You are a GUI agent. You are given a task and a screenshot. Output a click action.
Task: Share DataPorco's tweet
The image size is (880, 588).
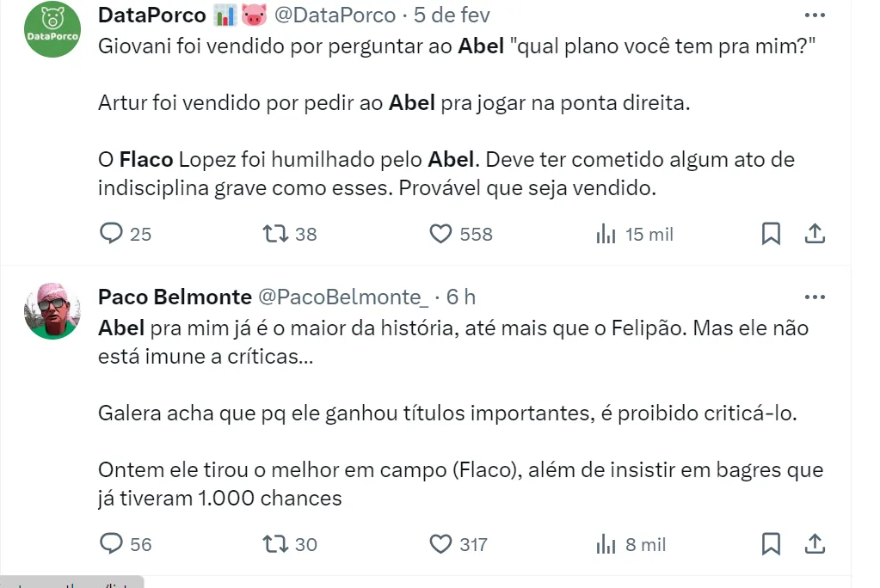tap(815, 234)
